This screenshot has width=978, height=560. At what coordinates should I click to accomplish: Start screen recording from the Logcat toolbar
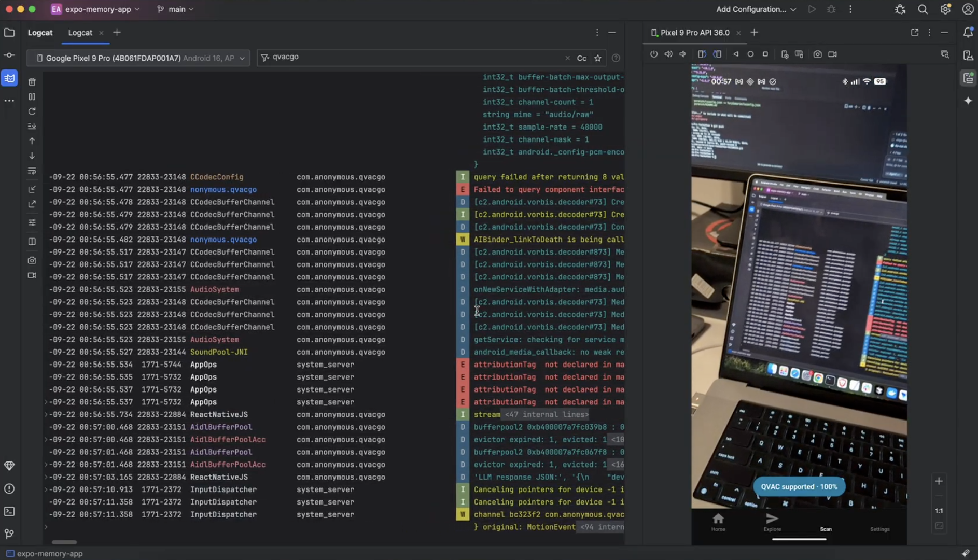pos(32,275)
